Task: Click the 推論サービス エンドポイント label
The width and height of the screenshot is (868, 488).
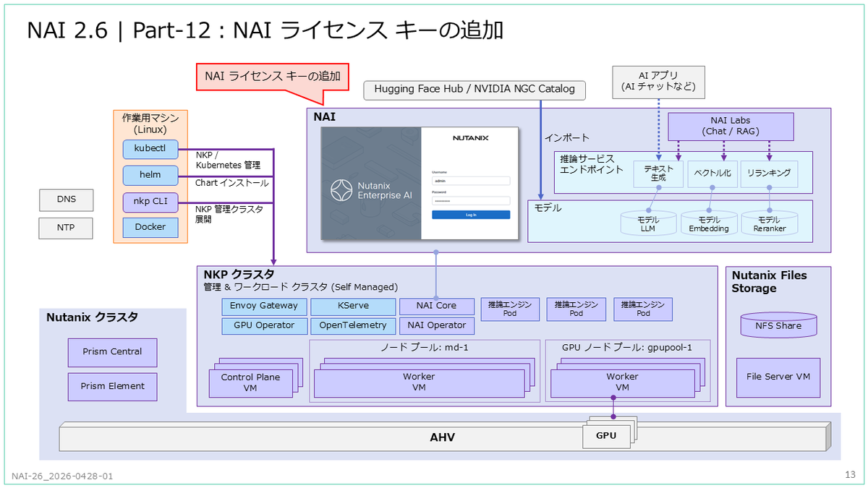Action: [591, 164]
